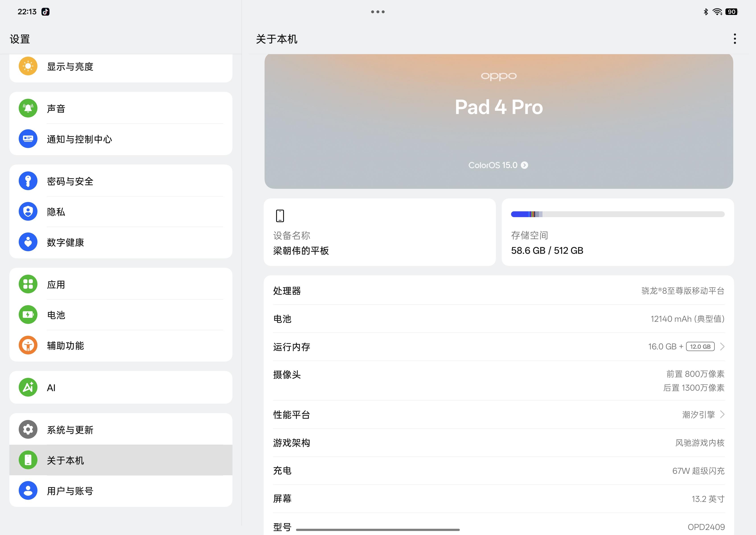Tap the 电池 row 12140 mAh

(x=499, y=319)
